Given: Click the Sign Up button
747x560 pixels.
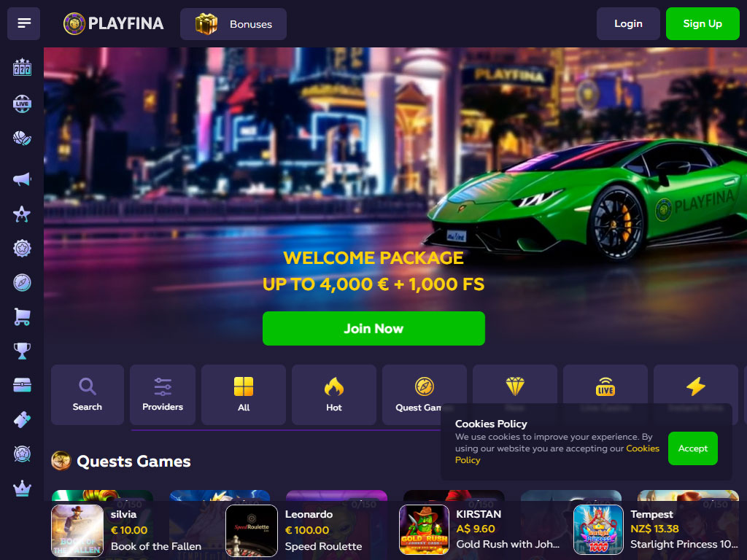Looking at the screenshot, I should (x=703, y=24).
